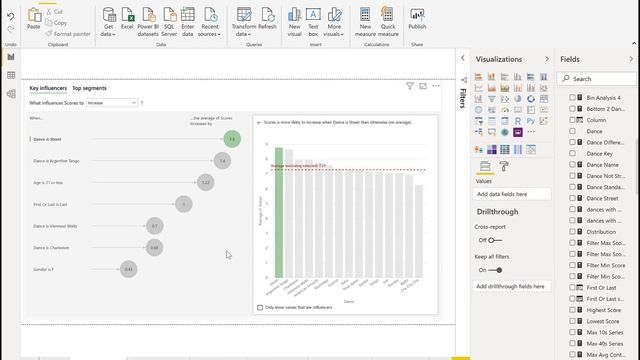The image size is (640, 360).
Task: Open the Transform data dropdown
Action: pyautogui.click(x=244, y=22)
